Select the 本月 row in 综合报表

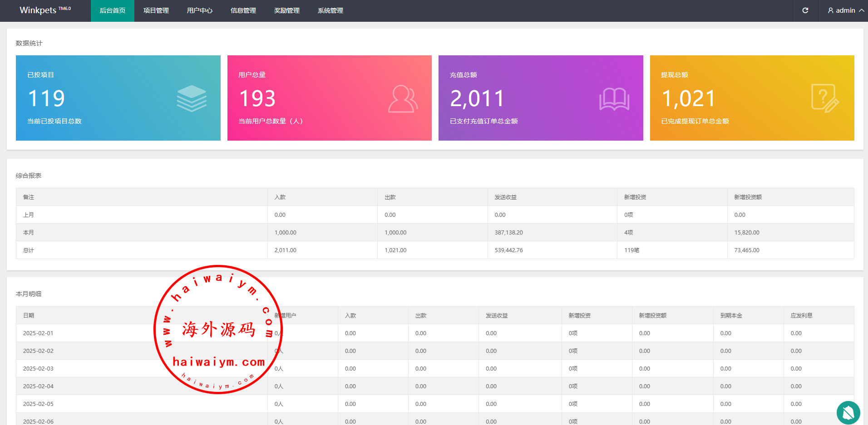29,232
